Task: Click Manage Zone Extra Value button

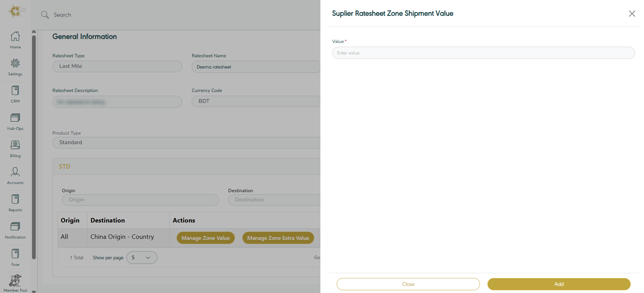Action: click(278, 238)
